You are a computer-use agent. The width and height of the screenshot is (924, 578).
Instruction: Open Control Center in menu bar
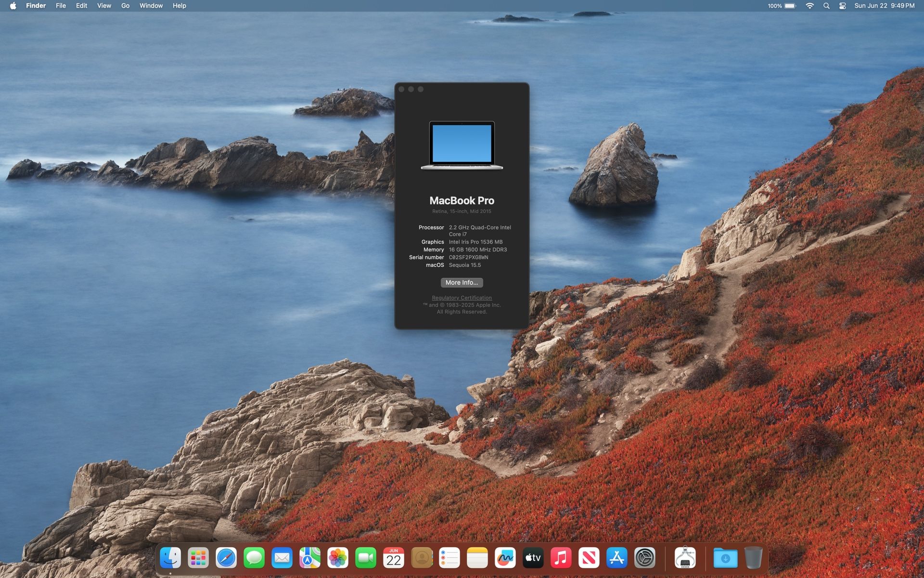coord(842,6)
